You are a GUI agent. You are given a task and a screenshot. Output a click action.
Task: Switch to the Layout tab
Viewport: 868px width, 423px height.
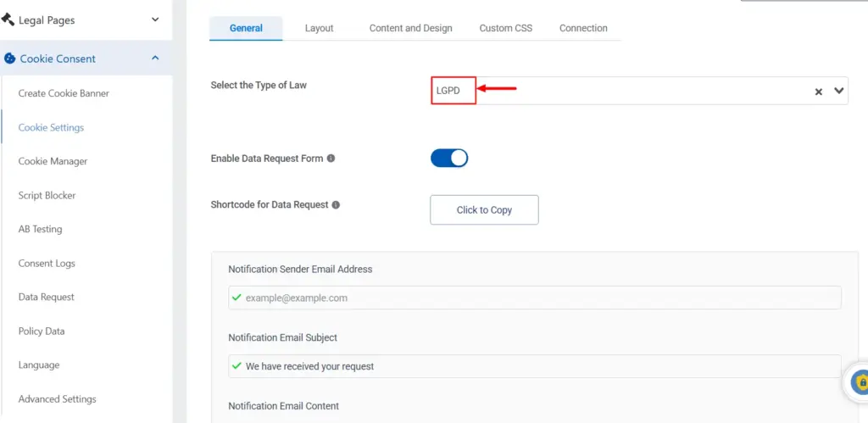tap(319, 28)
